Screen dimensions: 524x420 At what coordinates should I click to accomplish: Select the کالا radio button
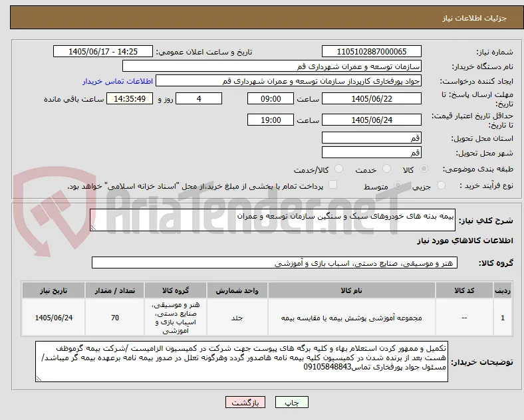click(424, 169)
